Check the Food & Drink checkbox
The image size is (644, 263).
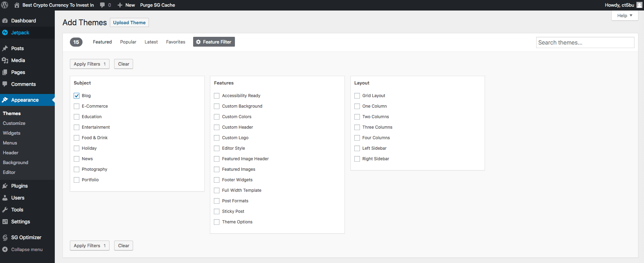point(77,138)
